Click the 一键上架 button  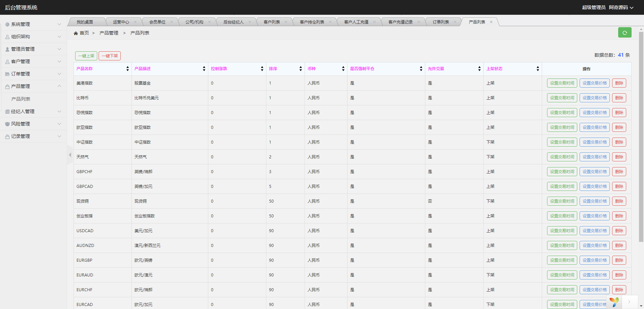click(86, 56)
